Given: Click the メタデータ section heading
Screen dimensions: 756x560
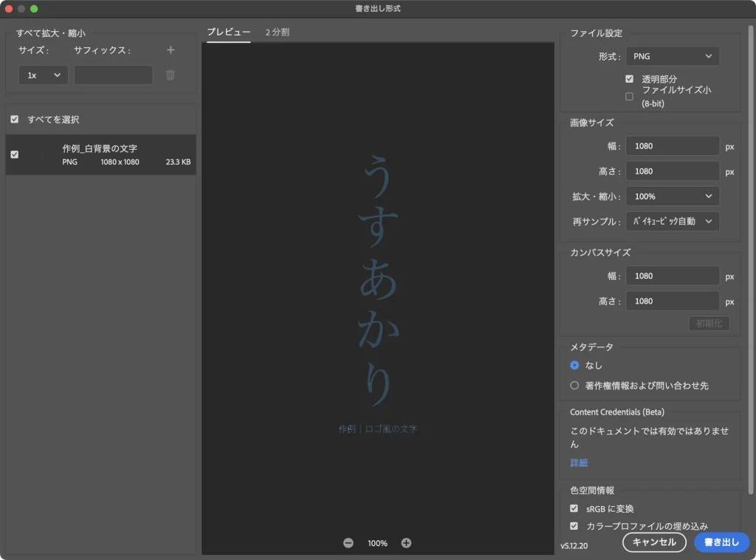Looking at the screenshot, I should 591,346.
